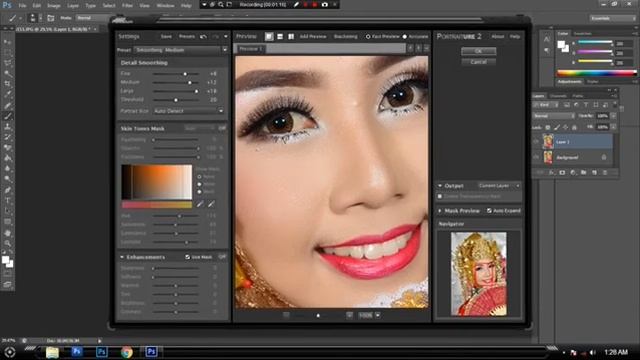Open recorder camera snapshot icon
The width and height of the screenshot is (640, 360).
pyautogui.click(x=324, y=4)
